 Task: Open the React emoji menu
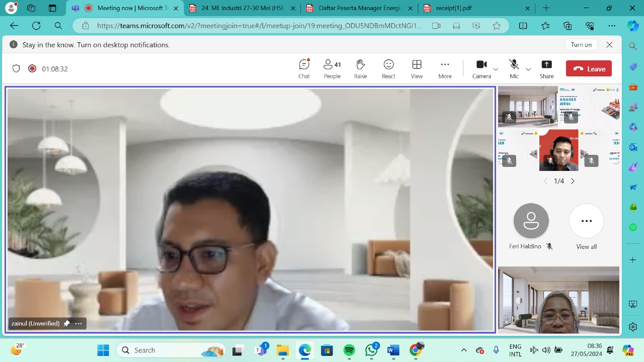[x=388, y=69]
